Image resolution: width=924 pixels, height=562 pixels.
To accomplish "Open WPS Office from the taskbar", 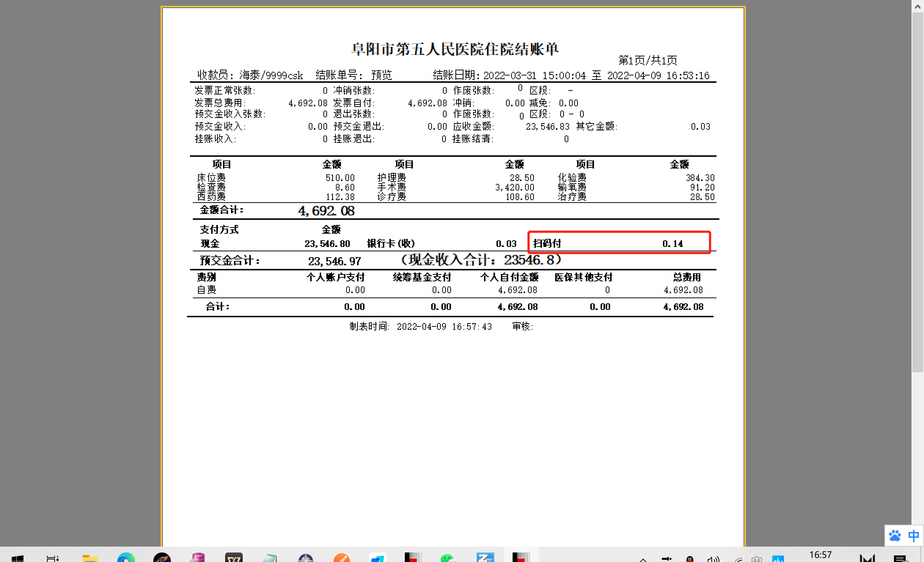I will coord(234,558).
